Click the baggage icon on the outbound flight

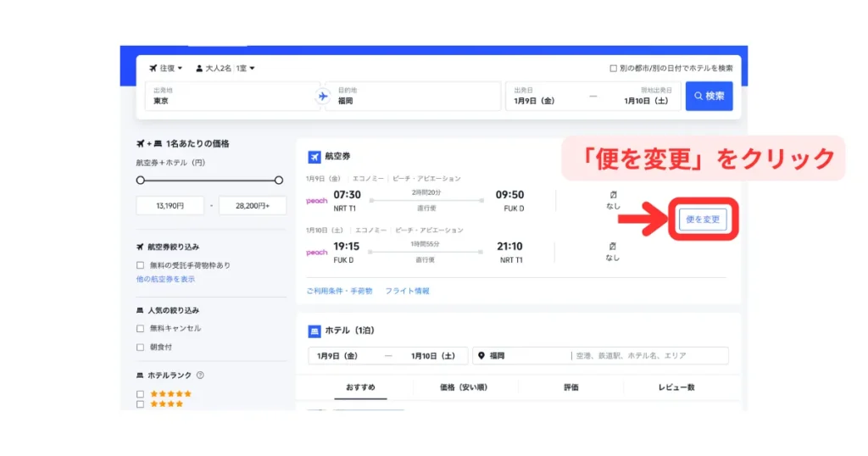click(612, 195)
